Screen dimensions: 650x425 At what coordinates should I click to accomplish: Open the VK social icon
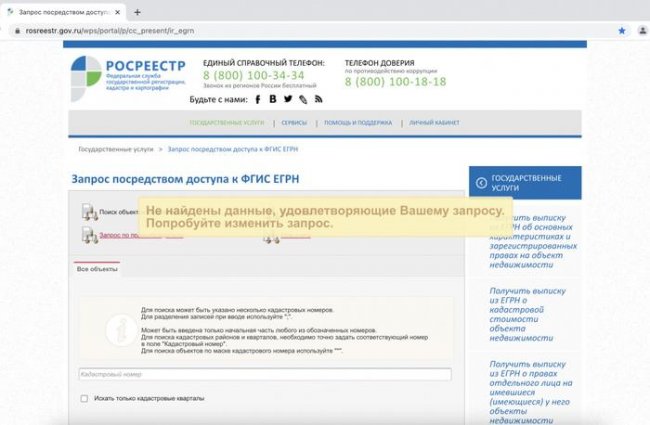point(272,99)
